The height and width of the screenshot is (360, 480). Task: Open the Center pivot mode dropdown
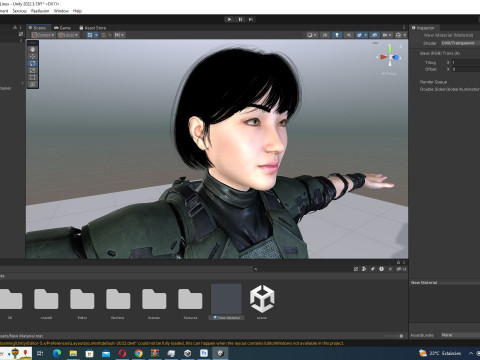[x=43, y=35]
